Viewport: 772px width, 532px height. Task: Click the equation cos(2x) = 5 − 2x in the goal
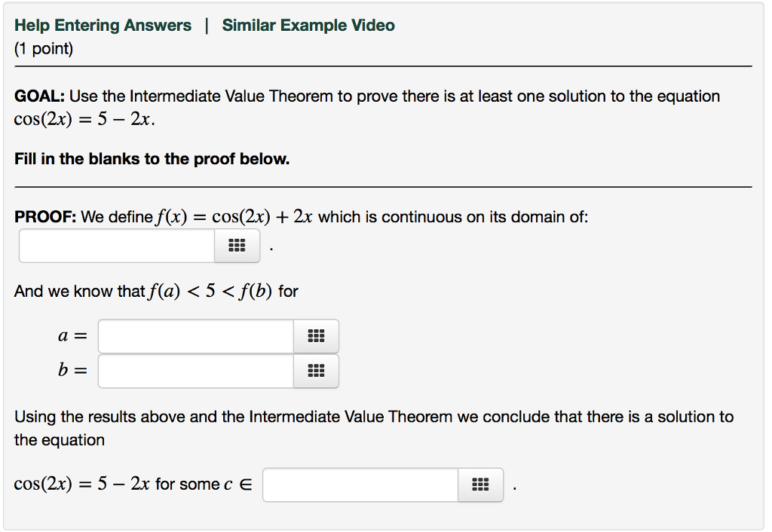[x=84, y=119]
